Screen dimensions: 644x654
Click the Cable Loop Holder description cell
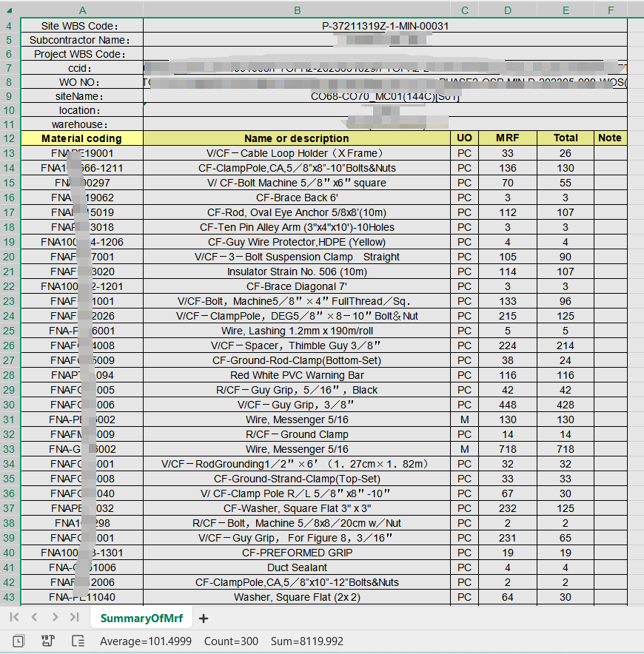(x=297, y=153)
